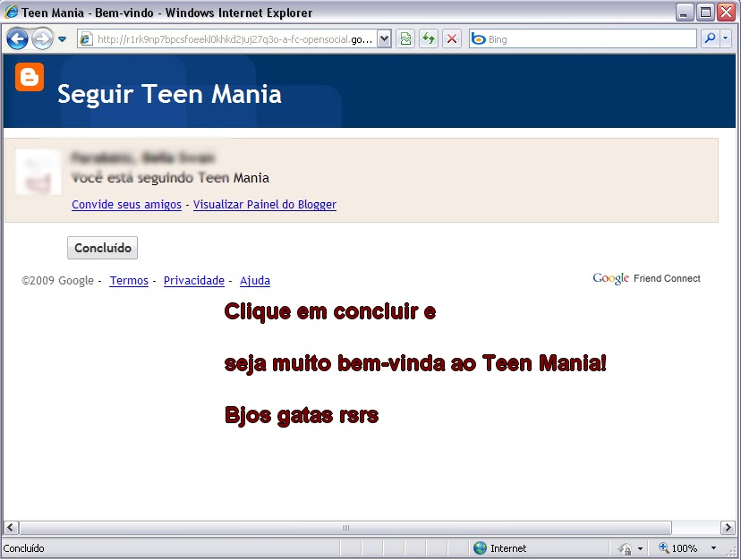This screenshot has height=560, width=741.
Task: Click the Concluído status bar text
Action: [x=23, y=548]
